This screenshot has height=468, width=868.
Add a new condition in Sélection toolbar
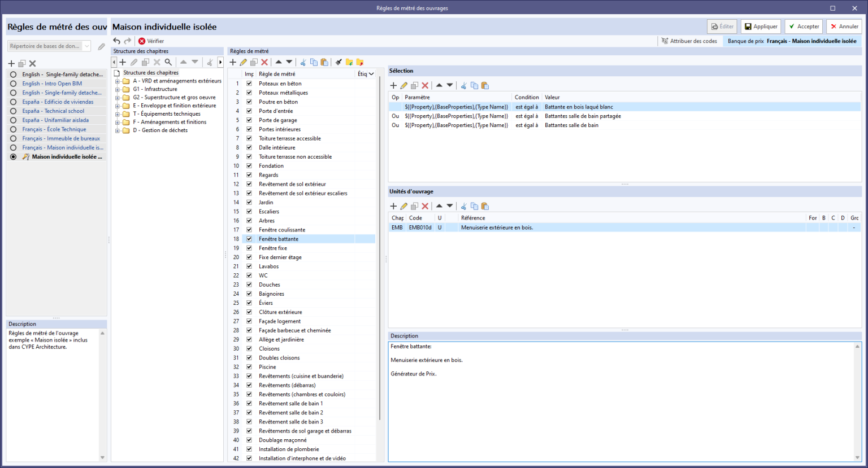(x=393, y=86)
